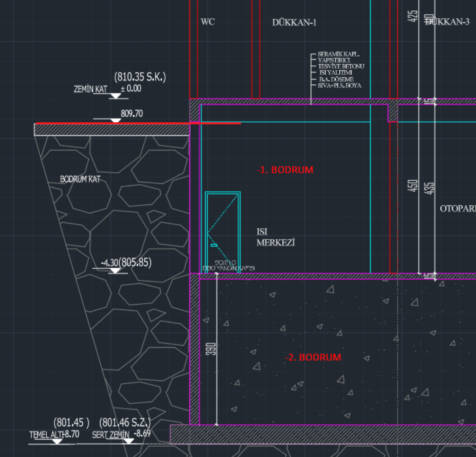Select the cyan fire door symbol
Viewport: 476px width, 457px height.
tap(222, 231)
